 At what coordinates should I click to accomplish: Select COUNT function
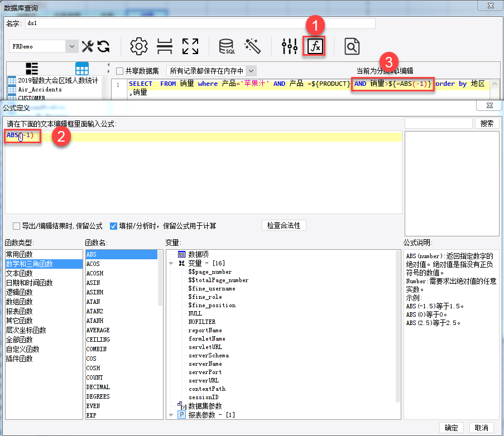point(122,377)
